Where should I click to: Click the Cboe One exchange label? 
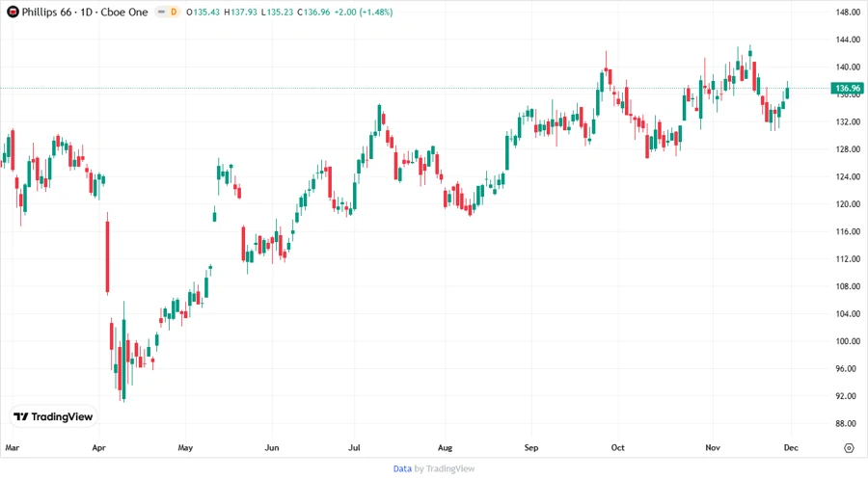[x=124, y=12]
